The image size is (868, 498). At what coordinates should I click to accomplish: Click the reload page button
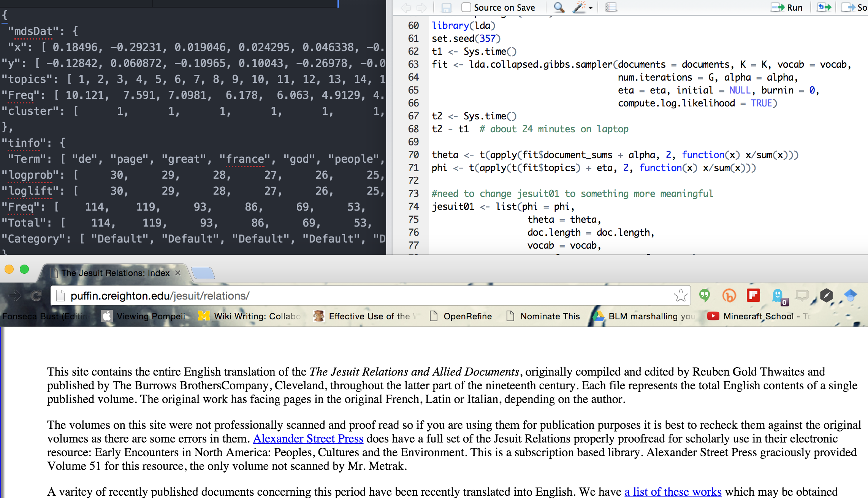[x=36, y=295]
